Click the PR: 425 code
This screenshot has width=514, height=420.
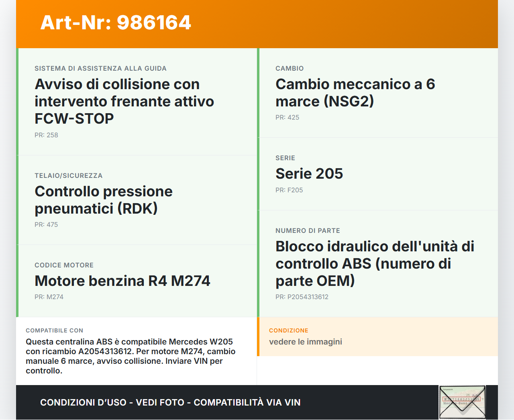[287, 118]
